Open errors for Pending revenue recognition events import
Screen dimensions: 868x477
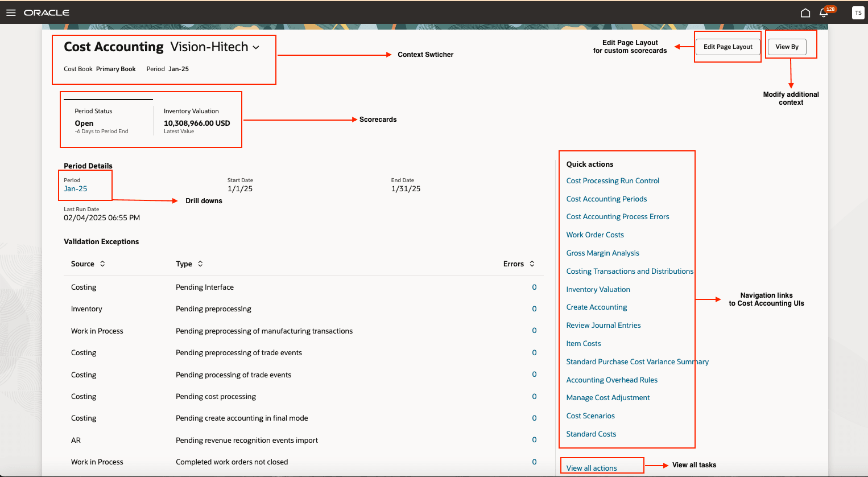534,439
